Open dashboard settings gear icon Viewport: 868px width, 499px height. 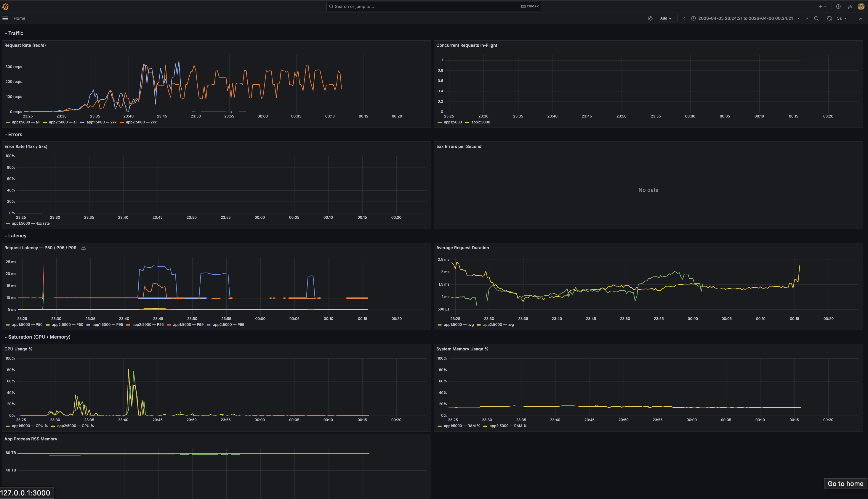click(x=650, y=19)
